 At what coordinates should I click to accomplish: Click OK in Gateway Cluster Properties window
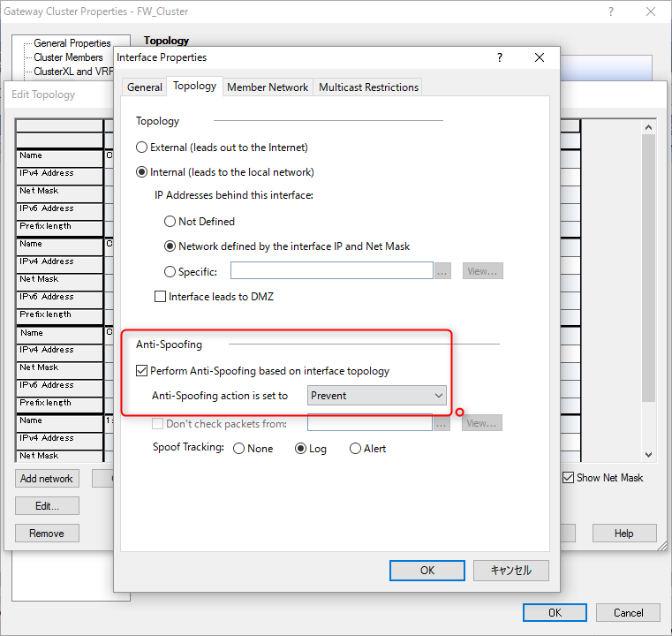[x=555, y=613]
